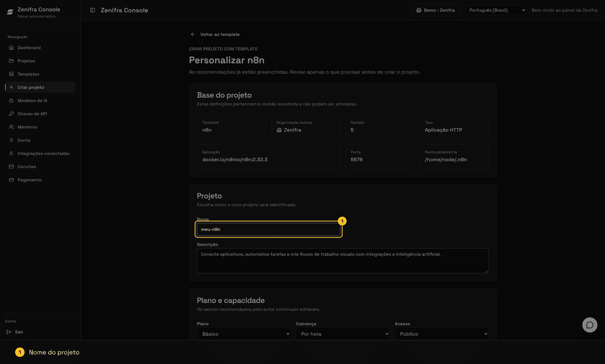Click the docker.io/n8nio/n8n:2.32.3 value
Viewport: 605px width, 364px height.
pyautogui.click(x=235, y=160)
